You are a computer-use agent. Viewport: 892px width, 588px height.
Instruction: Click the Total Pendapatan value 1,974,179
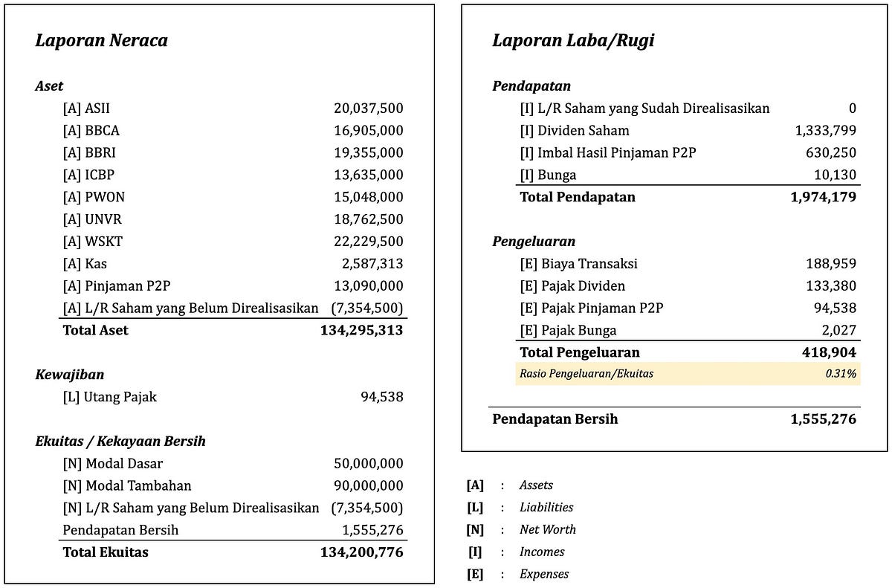[824, 197]
